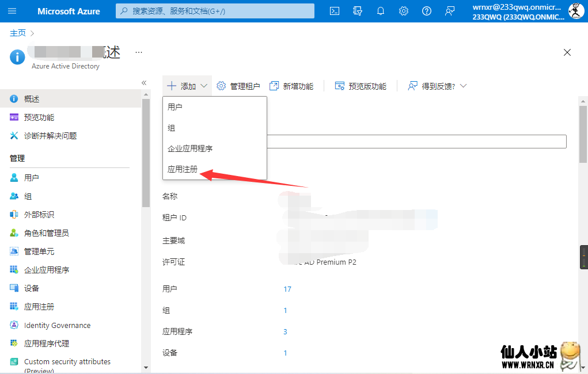588x374 pixels.
Task: Select 企业应用程序 in the 添加 menu
Action: 214,148
